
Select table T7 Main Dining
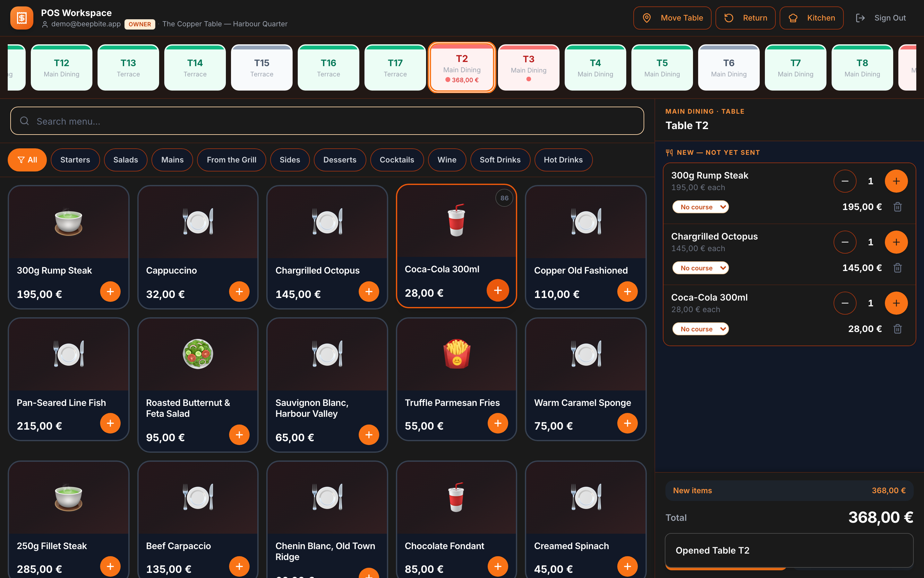click(x=796, y=68)
